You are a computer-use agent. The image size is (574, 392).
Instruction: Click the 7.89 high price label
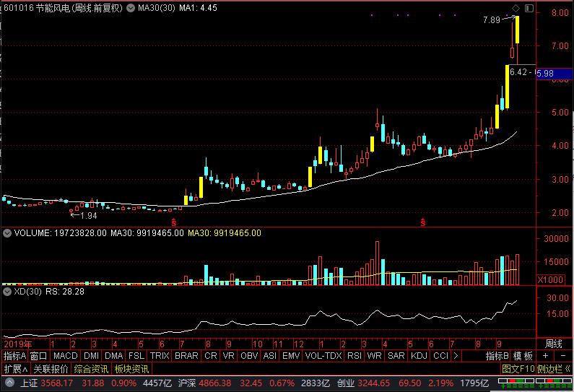(491, 20)
